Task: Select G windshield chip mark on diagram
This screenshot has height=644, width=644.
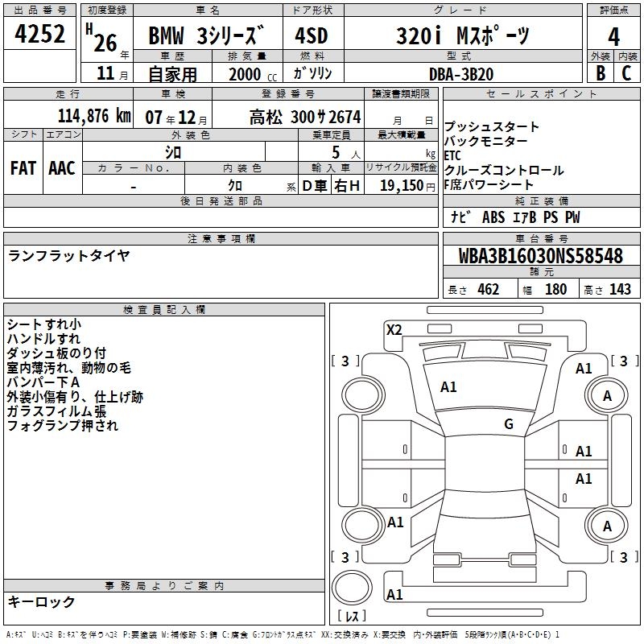Action: [509, 423]
